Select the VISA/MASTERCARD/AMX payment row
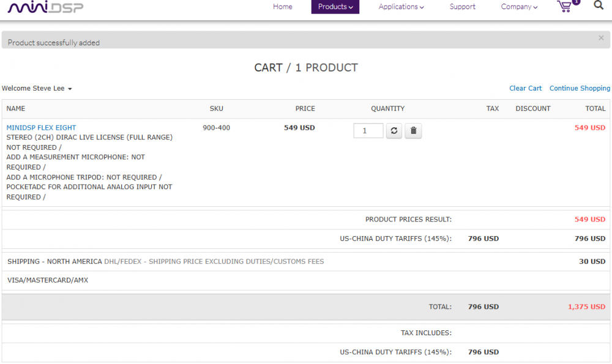612x364 pixels. pyautogui.click(x=48, y=281)
